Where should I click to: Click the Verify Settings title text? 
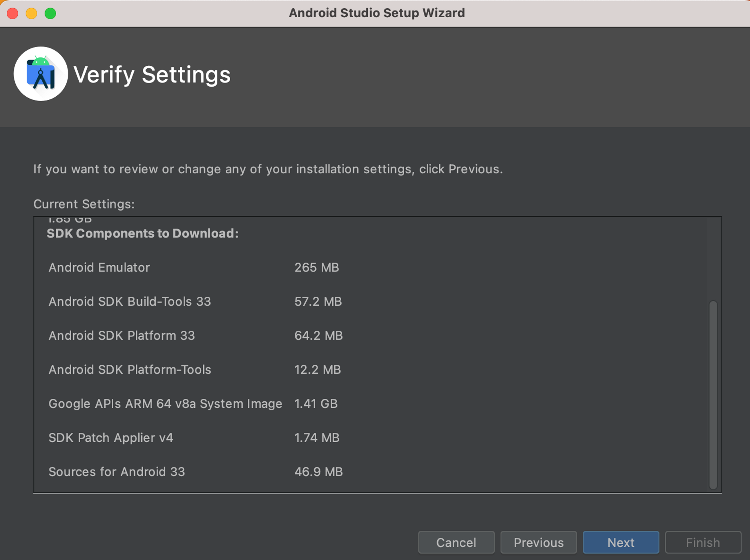[152, 75]
